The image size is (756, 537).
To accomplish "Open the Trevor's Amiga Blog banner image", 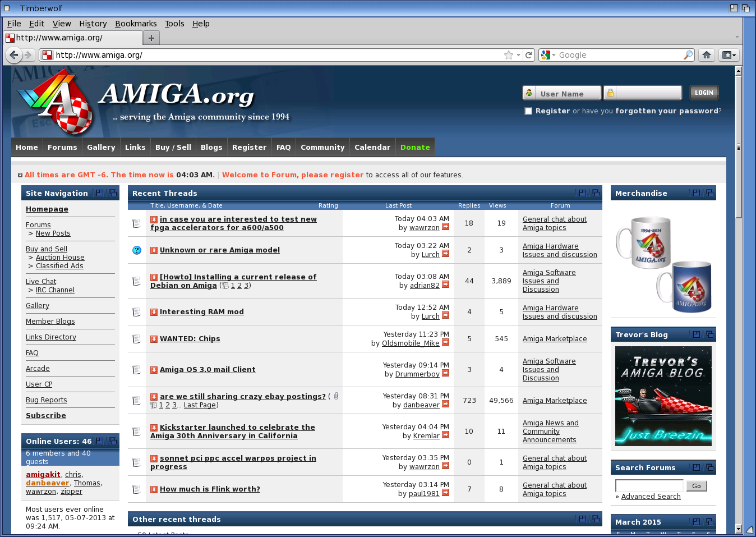I will [663, 396].
